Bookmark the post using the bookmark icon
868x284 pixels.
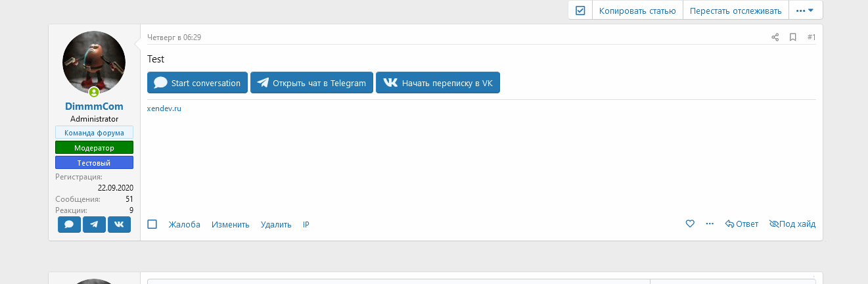pyautogui.click(x=793, y=37)
